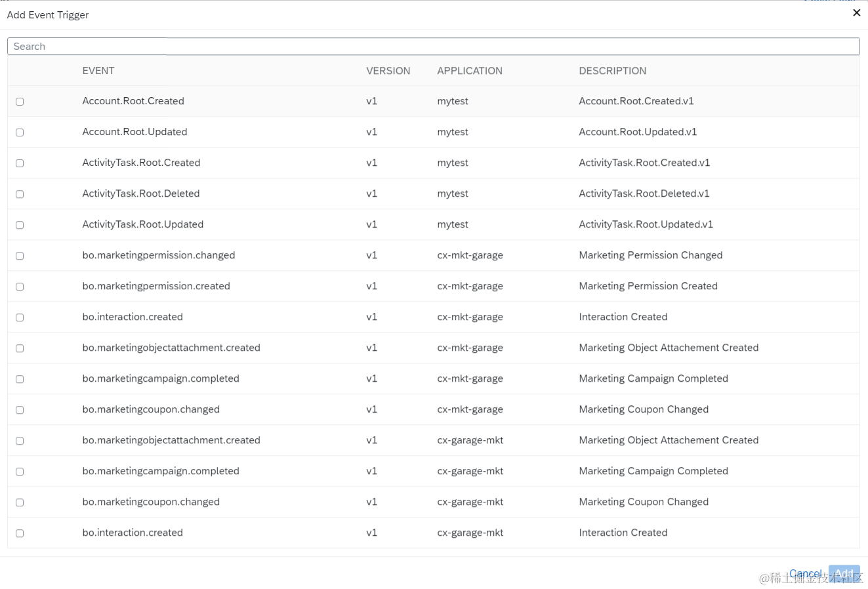Screen dimensions: 868x589
Task: Click Marketing Coupon Changed in cx-mkt-garage row
Action: pyautogui.click(x=644, y=409)
